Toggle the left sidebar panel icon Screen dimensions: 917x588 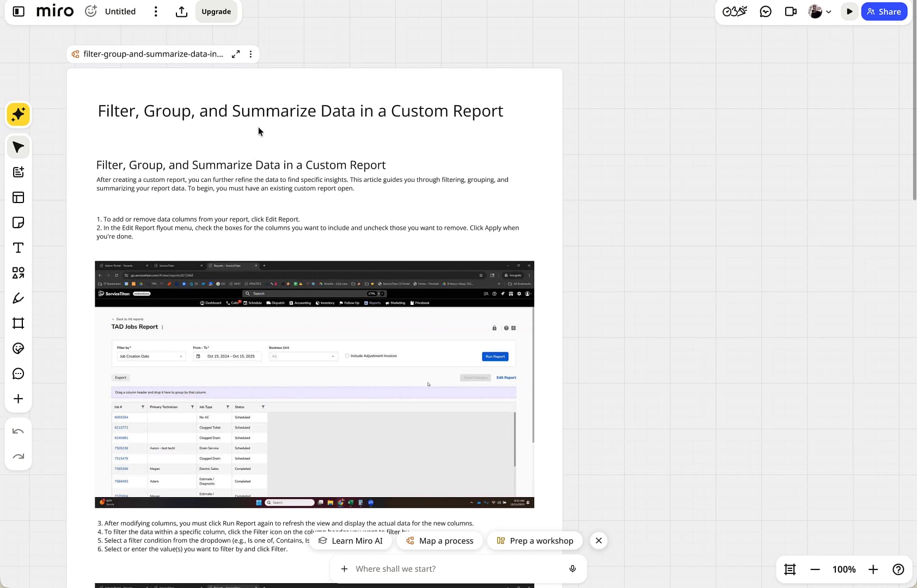[x=19, y=11]
